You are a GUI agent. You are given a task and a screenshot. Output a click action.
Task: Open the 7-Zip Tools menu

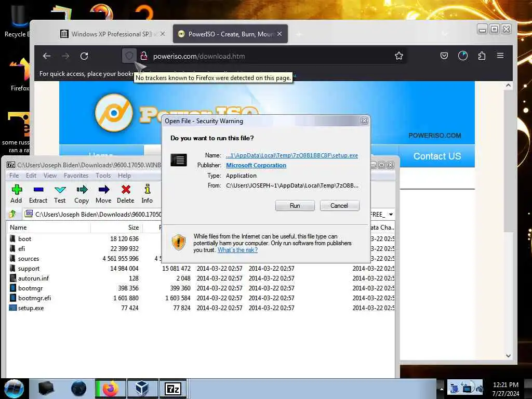103,176
